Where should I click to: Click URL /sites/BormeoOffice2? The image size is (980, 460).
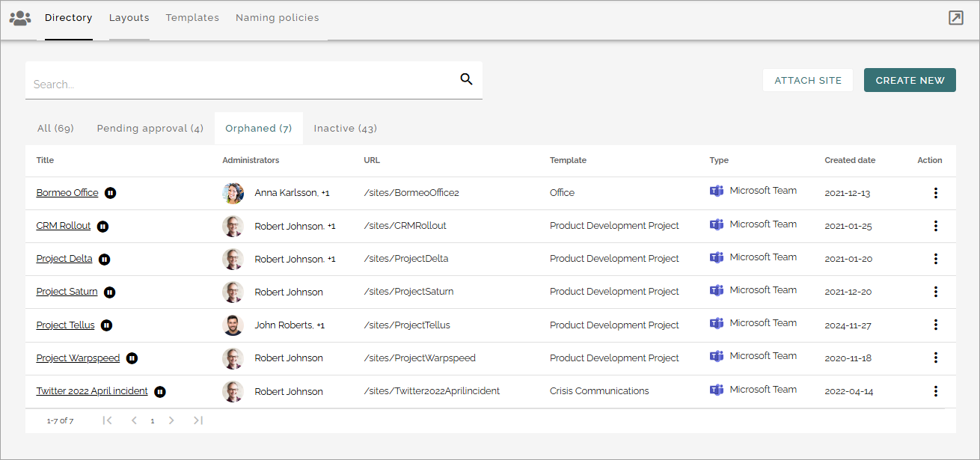click(411, 193)
